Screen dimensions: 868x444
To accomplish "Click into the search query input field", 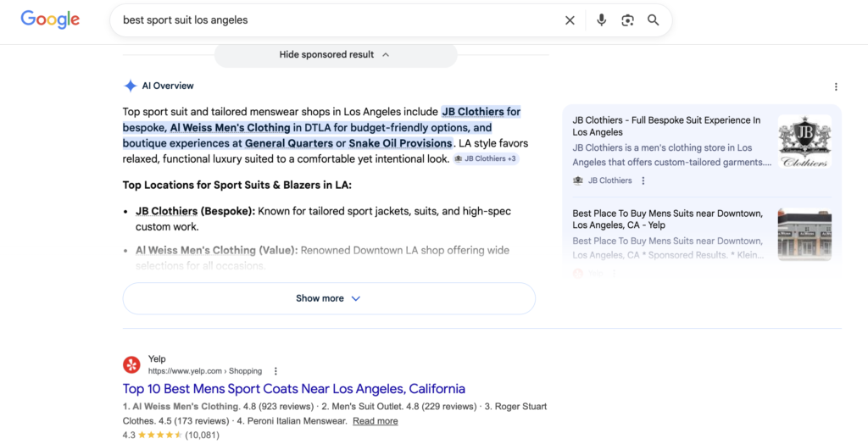I will [x=339, y=20].
